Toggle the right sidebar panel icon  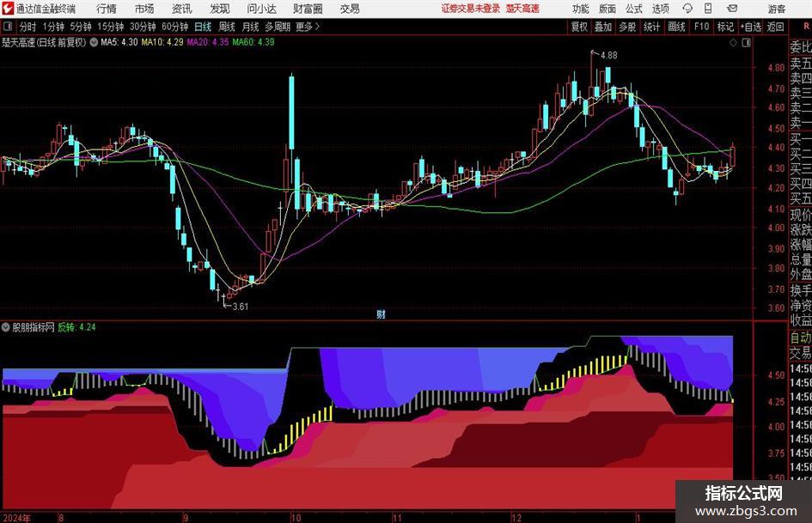[x=746, y=43]
